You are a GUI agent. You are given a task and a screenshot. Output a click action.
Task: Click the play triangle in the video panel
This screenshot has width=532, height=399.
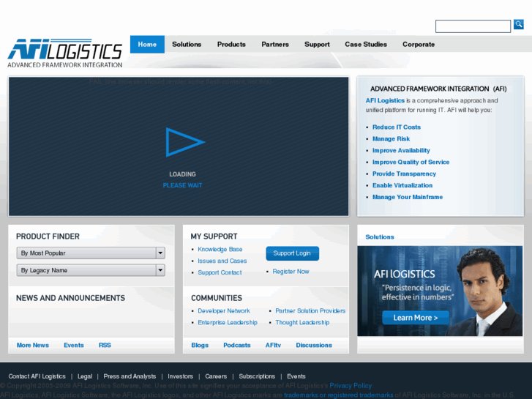[185, 142]
